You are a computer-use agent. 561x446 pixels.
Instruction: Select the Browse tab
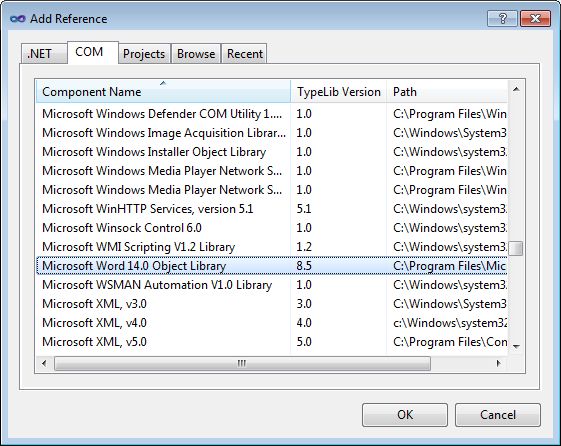coord(196,54)
